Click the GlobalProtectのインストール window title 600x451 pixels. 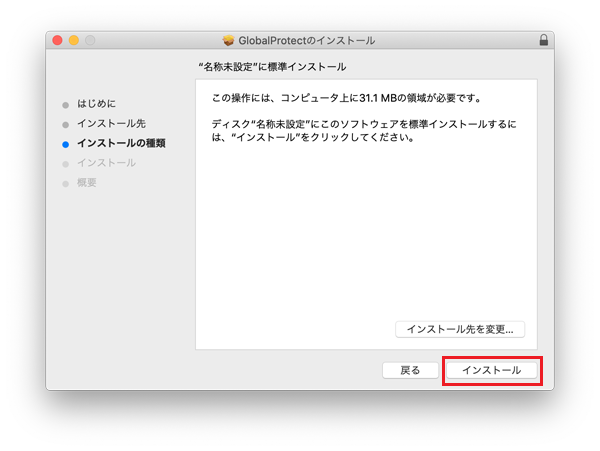pyautogui.click(x=307, y=40)
